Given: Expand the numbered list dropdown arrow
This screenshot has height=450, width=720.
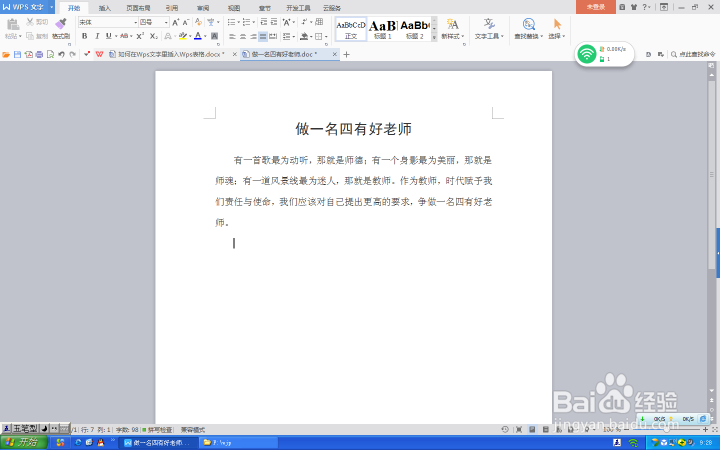Looking at the screenshot, I should [x=253, y=22].
